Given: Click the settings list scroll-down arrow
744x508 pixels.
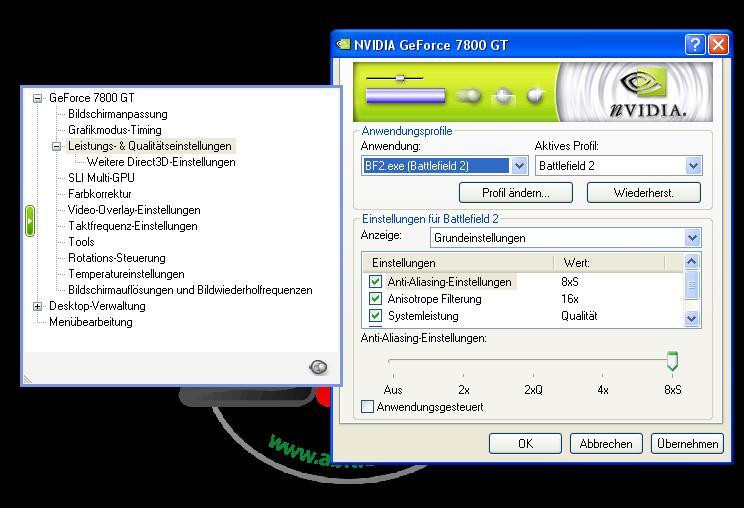Looking at the screenshot, I should 691,319.
